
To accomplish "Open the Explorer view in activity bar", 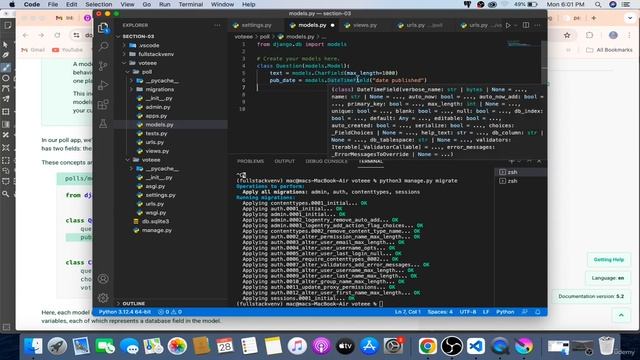I will (x=103, y=28).
